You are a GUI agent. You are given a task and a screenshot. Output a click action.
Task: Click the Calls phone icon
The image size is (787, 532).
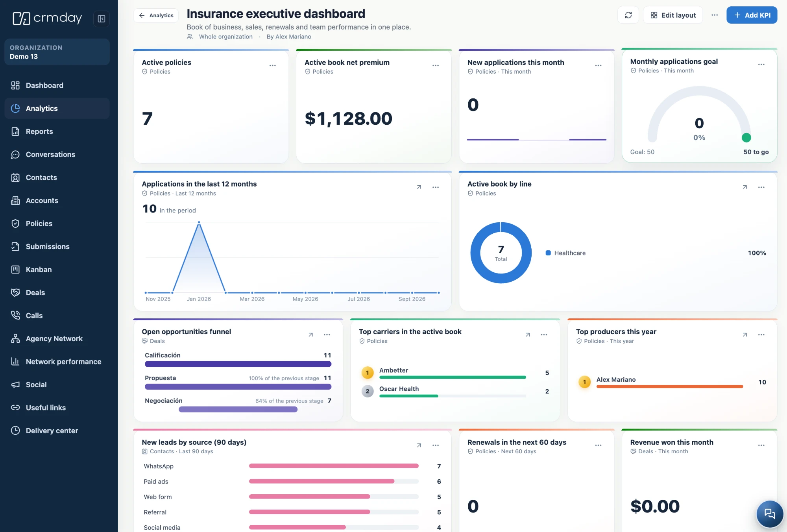pos(15,316)
